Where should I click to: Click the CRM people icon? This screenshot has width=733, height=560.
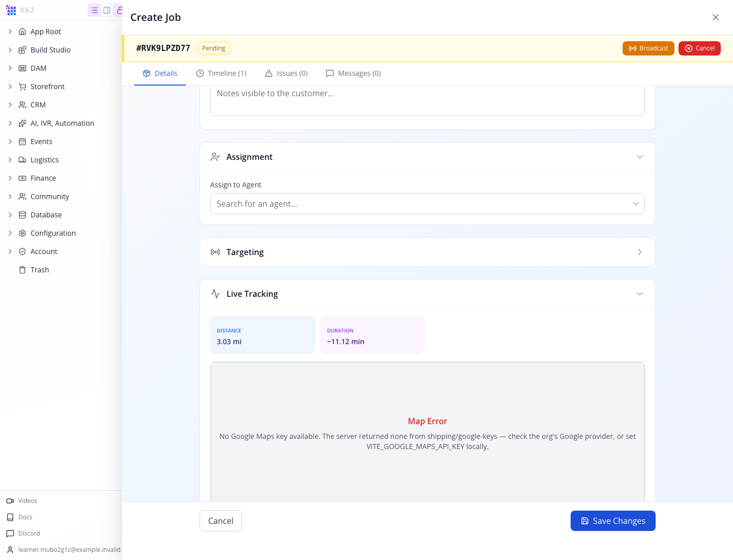tap(22, 105)
